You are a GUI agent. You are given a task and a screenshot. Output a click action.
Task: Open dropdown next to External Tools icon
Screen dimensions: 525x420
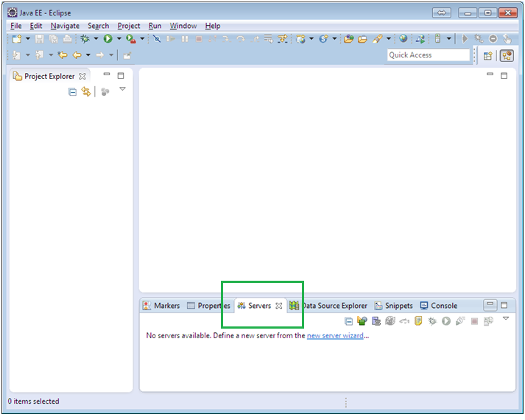click(142, 39)
